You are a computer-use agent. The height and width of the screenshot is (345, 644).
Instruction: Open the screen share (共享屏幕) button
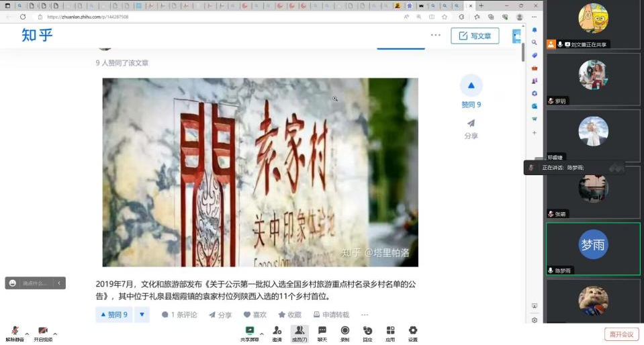(x=250, y=332)
